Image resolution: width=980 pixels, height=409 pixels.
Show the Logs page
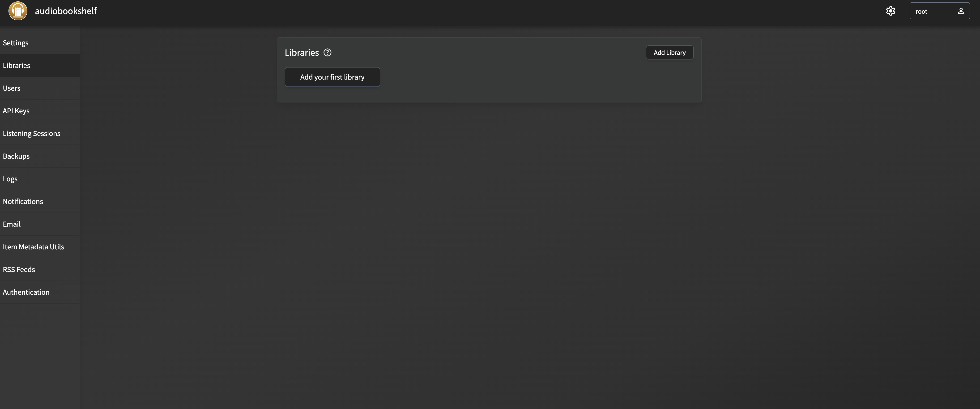pos(10,179)
